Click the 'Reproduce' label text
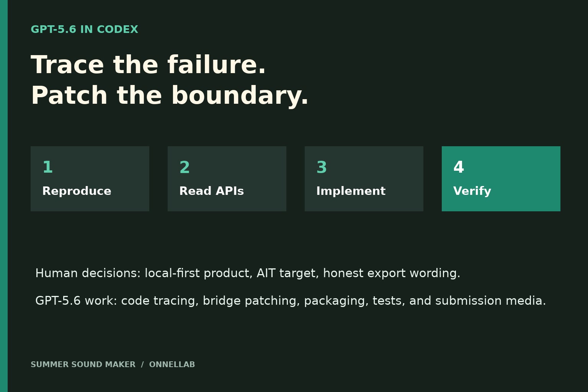Viewport: 588px width, 392px height. point(77,191)
